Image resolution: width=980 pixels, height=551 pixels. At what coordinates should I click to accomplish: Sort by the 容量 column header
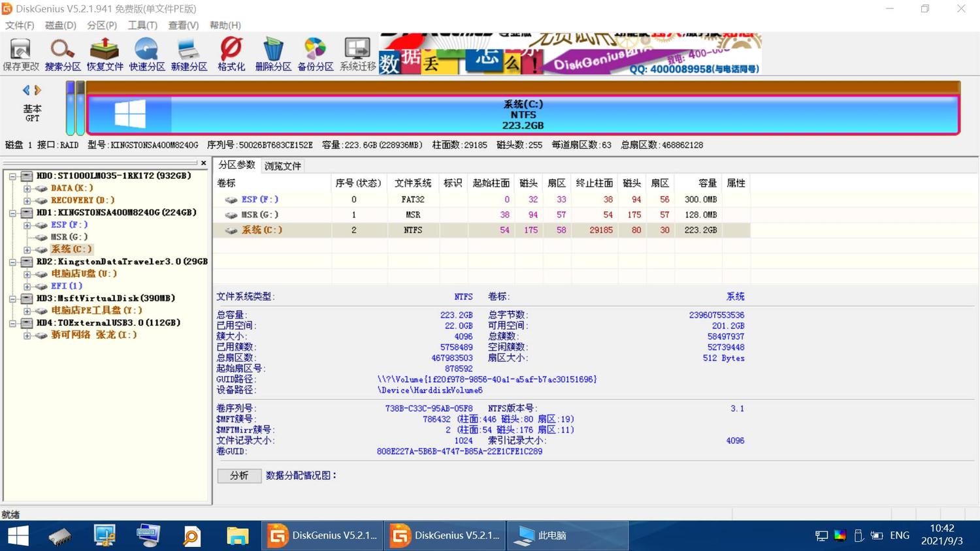tap(698, 183)
